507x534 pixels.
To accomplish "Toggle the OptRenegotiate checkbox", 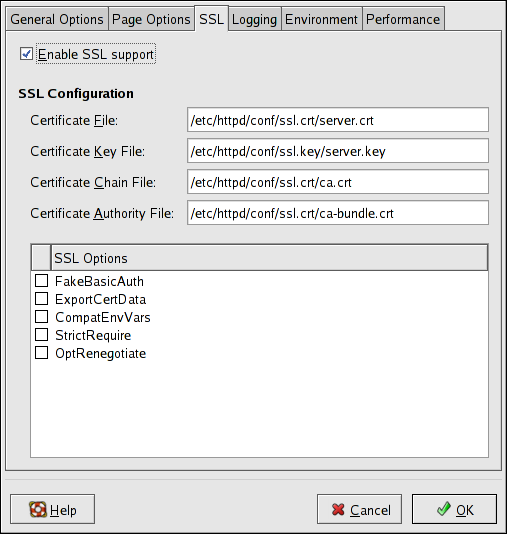I will tap(42, 353).
